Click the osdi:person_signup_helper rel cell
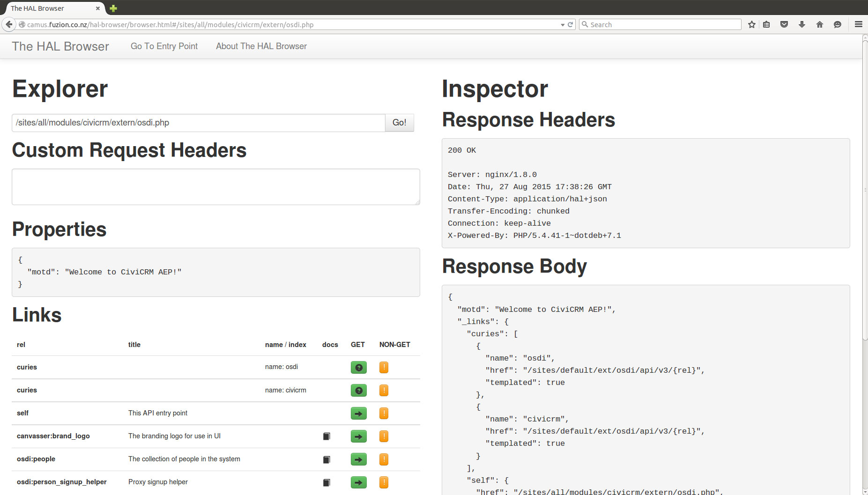 pos(62,482)
